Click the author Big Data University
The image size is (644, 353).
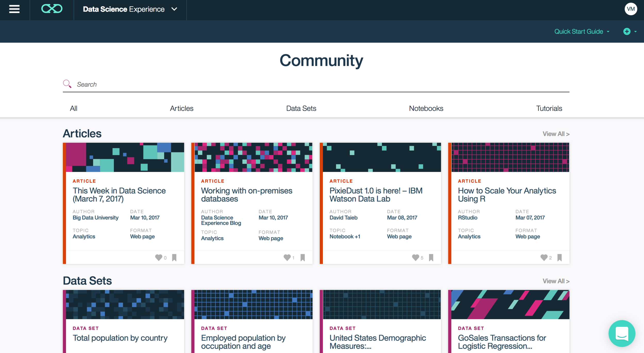(96, 218)
